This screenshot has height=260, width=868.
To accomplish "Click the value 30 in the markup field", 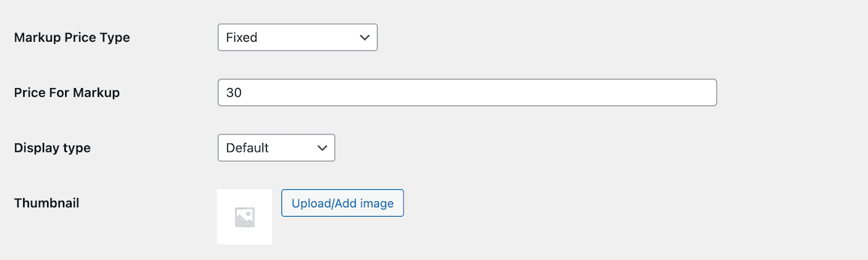I will [234, 92].
